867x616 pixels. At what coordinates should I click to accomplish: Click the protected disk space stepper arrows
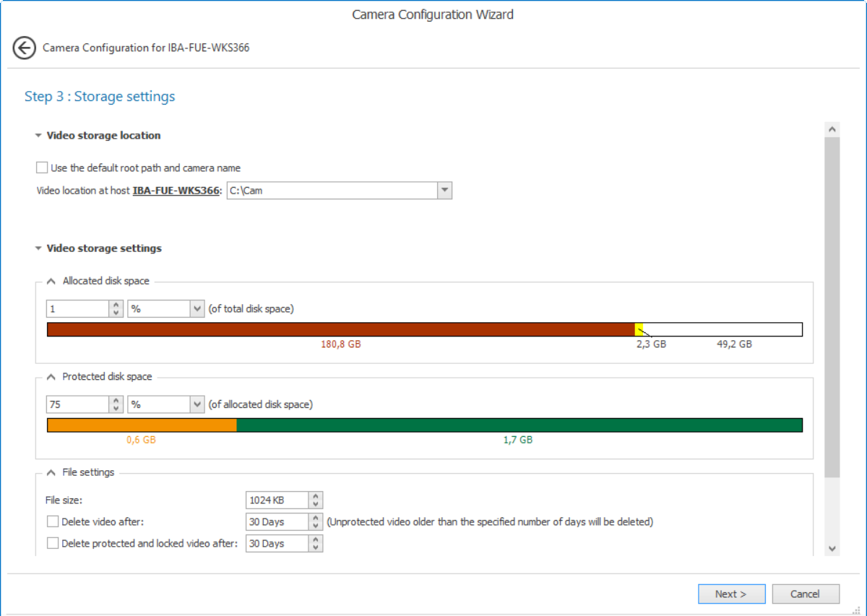click(116, 405)
